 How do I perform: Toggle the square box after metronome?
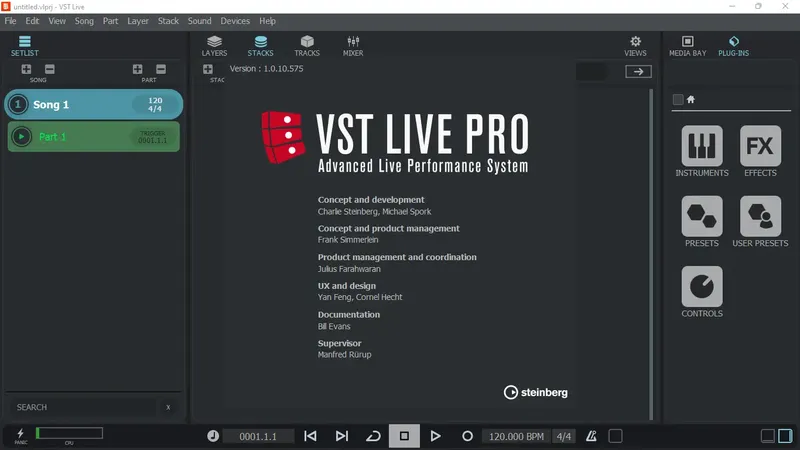615,436
